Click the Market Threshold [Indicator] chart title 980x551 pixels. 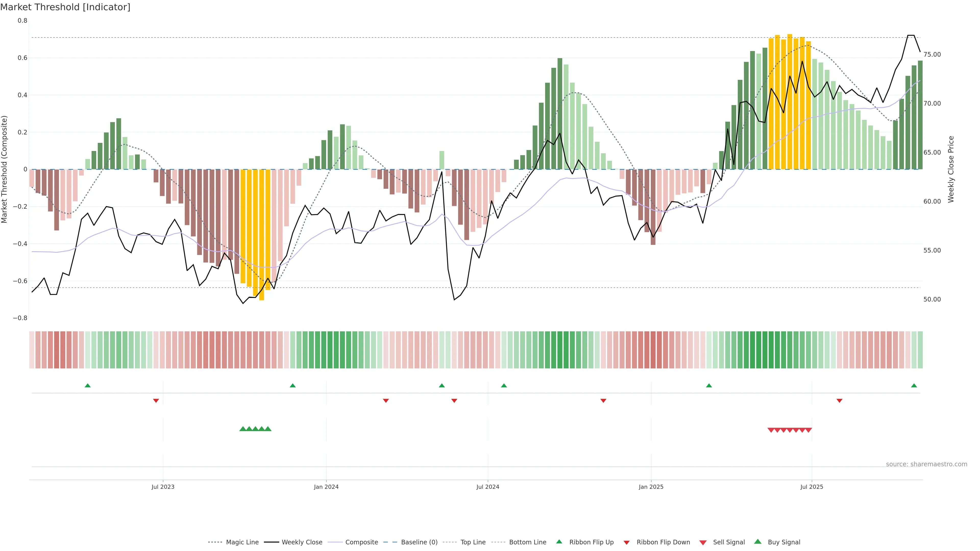point(65,7)
